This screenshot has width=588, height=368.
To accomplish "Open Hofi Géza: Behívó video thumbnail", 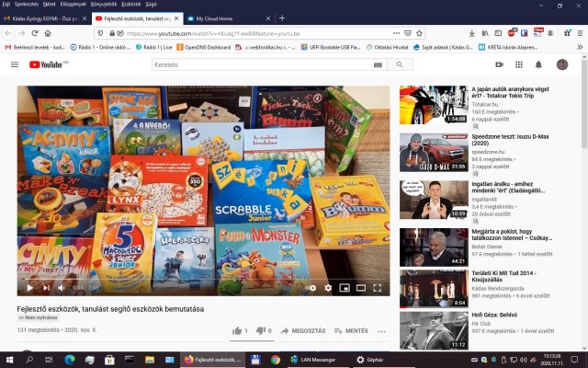I will point(434,331).
